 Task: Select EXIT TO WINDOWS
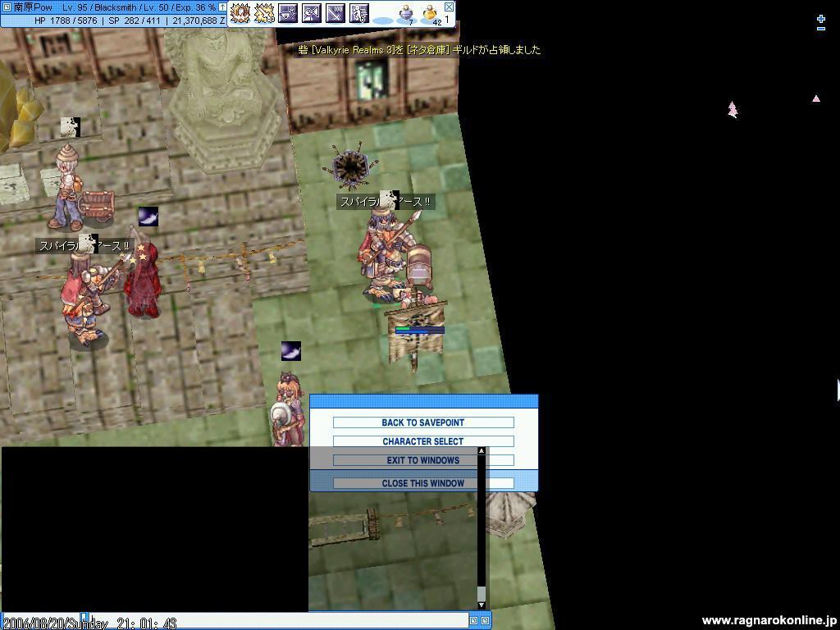click(x=423, y=460)
